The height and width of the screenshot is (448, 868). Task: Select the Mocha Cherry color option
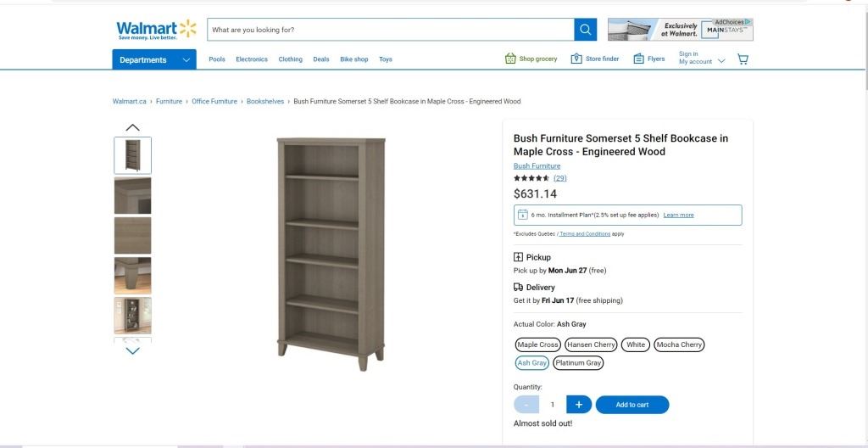[679, 344]
